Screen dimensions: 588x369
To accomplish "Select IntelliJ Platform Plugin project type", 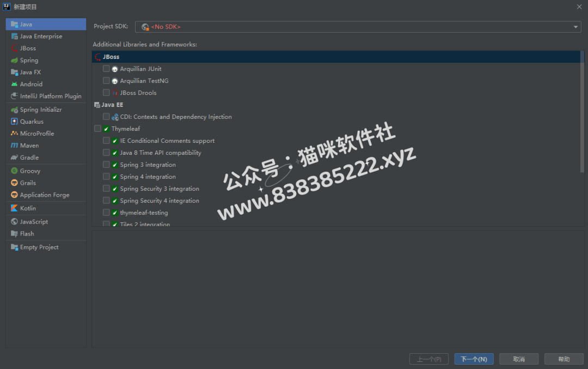I will (46, 96).
